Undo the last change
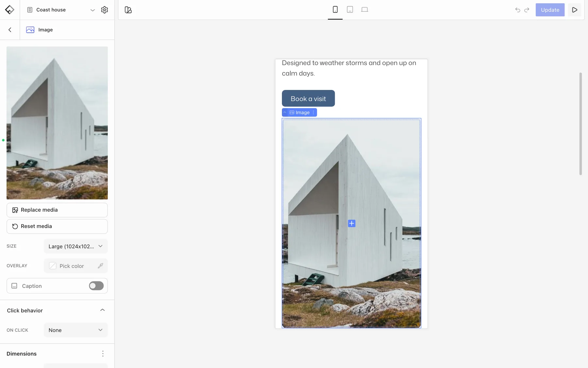 click(518, 10)
